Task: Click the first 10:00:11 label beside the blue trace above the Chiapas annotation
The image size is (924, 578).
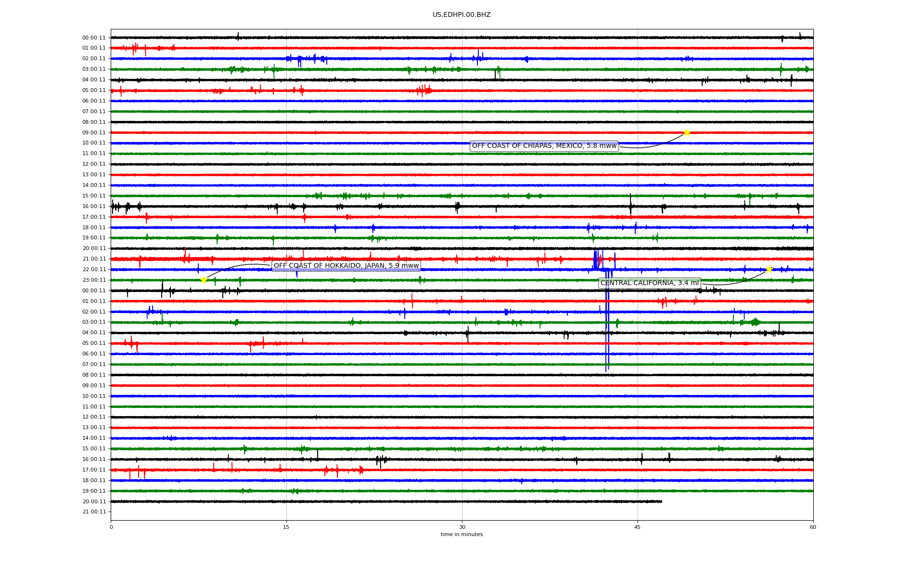Action: (x=94, y=143)
